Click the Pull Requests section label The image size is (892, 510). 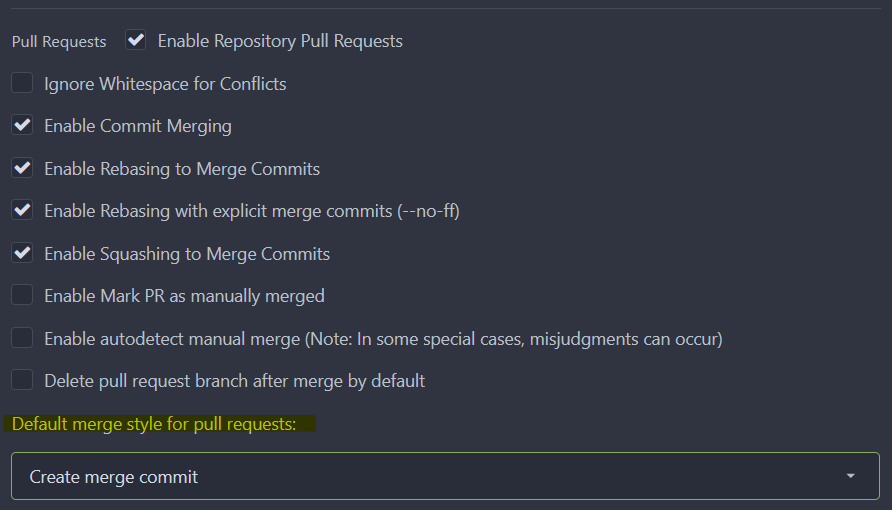[59, 42]
